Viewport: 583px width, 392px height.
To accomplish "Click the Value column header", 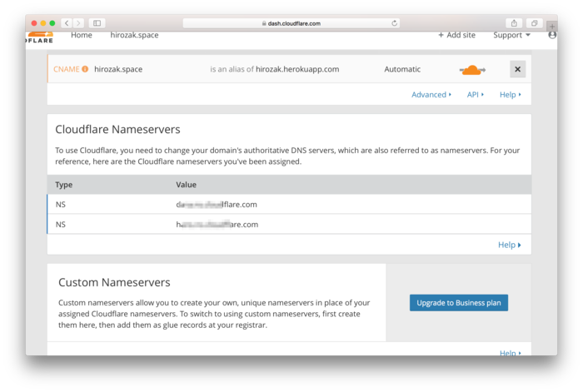I will pos(186,185).
